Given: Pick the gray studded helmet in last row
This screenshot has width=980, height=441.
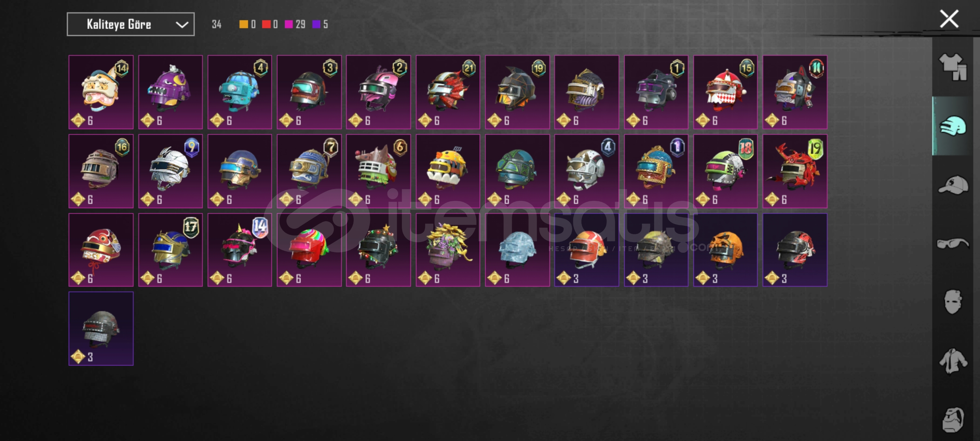Looking at the screenshot, I should [x=101, y=329].
